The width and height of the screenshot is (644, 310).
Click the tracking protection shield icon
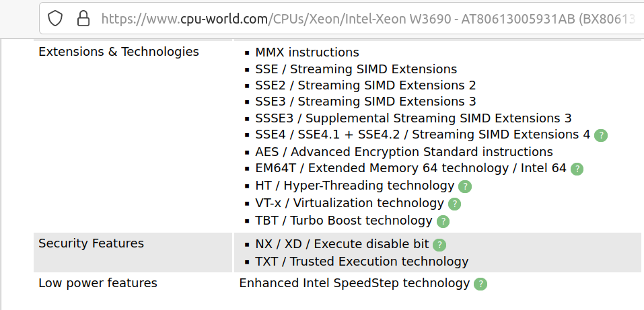pos(55,17)
